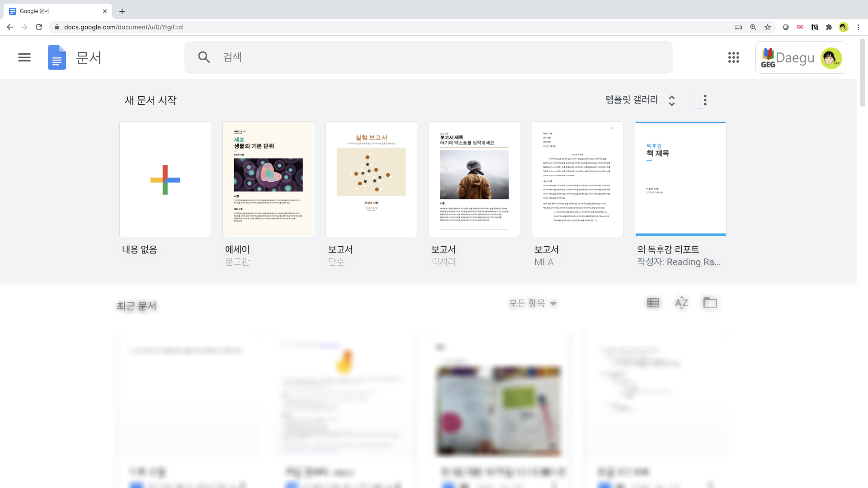Expand the 템플릿 갤러리 template gallery

pos(640,100)
